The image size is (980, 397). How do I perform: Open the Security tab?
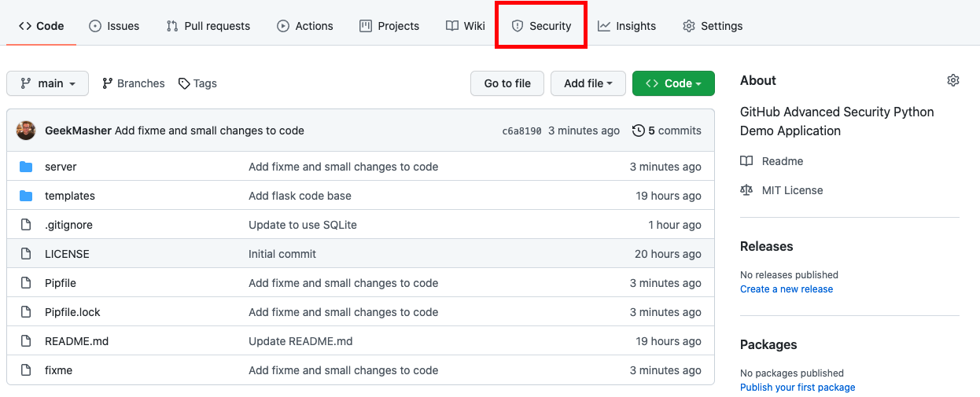point(541,26)
